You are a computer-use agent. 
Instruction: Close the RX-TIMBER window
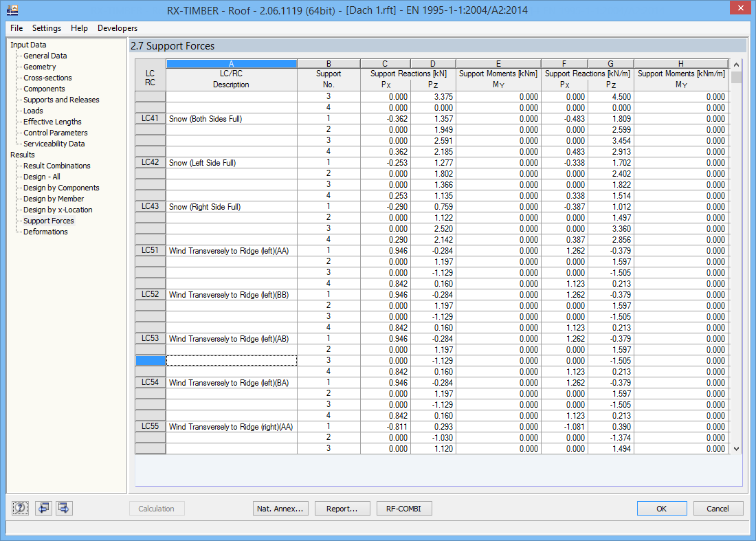[741, 8]
